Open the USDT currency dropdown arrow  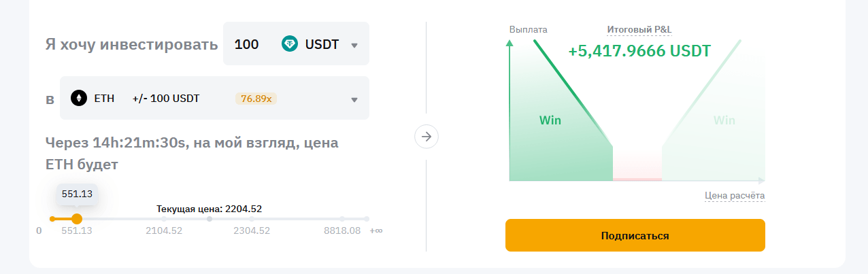click(354, 46)
